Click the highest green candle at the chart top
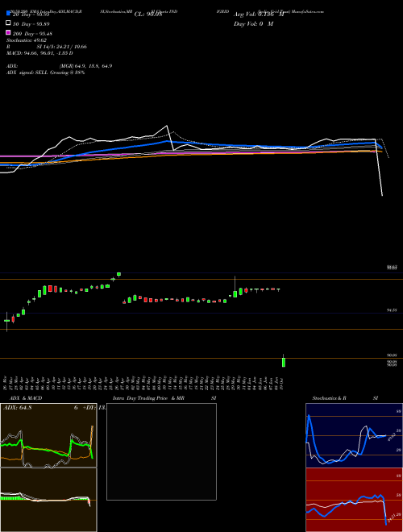Screen dimensions: 403x532 tap(118, 274)
